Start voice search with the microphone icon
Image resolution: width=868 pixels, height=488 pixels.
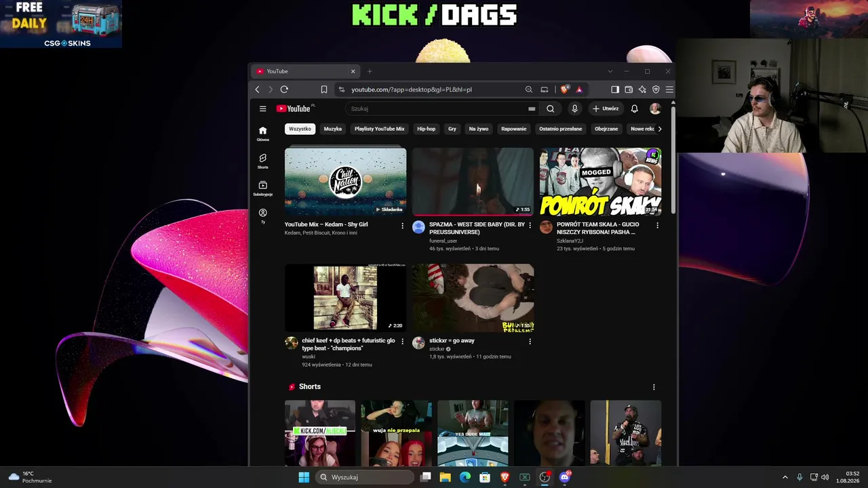point(574,108)
